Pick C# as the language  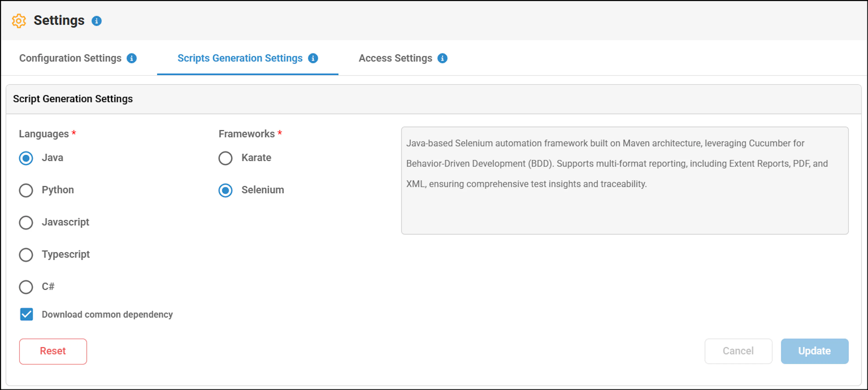26,287
